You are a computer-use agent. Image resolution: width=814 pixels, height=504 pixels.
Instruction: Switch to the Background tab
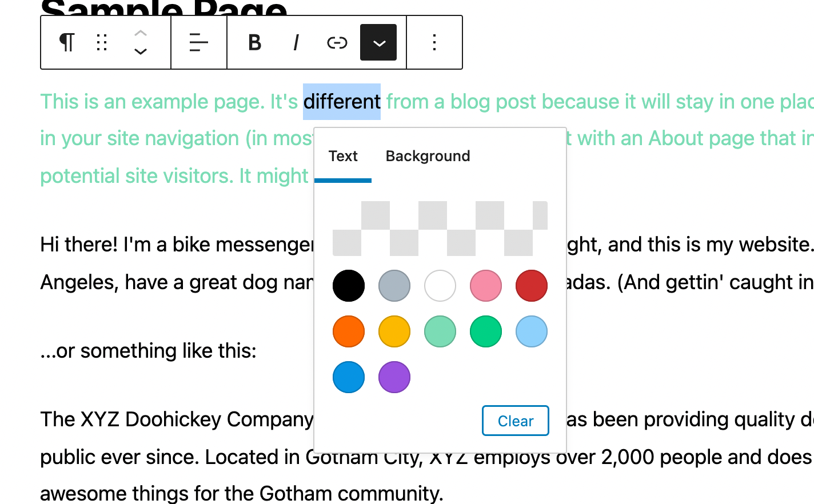(428, 155)
